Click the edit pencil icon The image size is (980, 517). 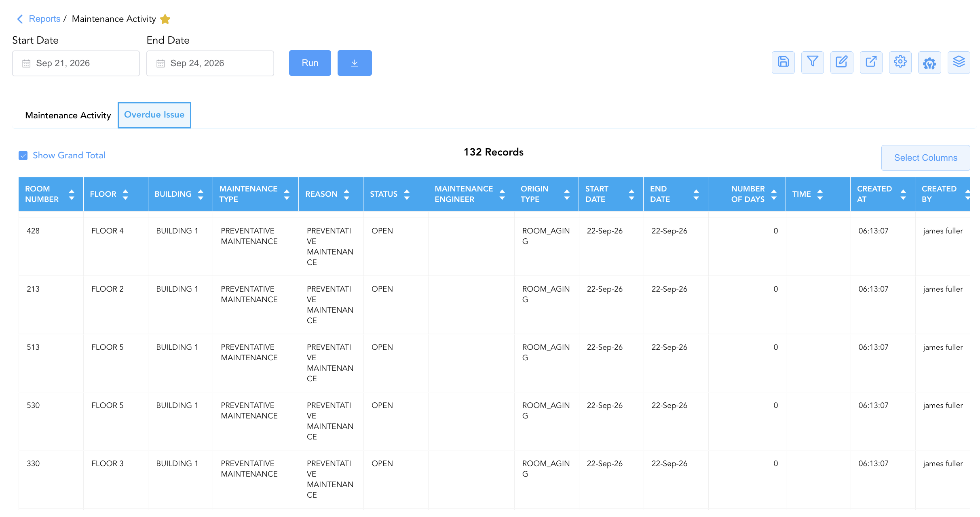click(842, 63)
